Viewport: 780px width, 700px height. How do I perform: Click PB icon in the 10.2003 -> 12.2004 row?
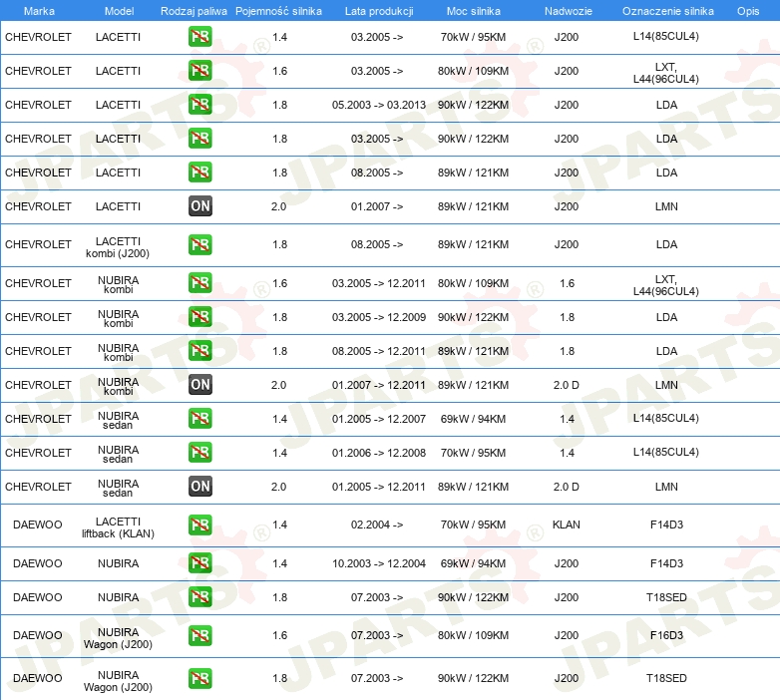[x=199, y=563]
